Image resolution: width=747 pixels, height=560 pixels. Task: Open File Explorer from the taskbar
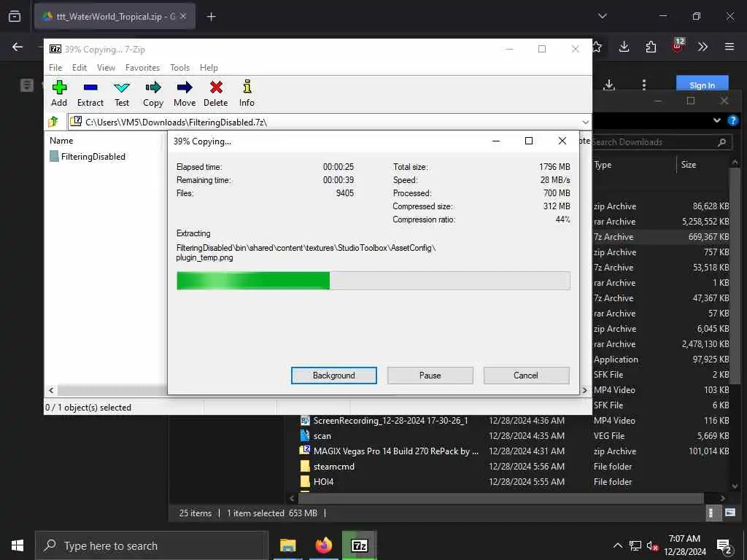tap(287, 545)
